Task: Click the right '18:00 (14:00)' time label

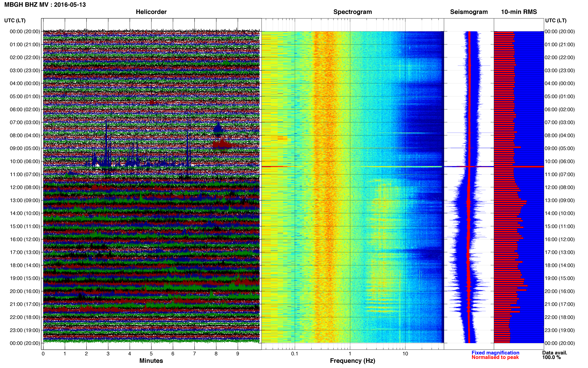Action: [x=560, y=265]
